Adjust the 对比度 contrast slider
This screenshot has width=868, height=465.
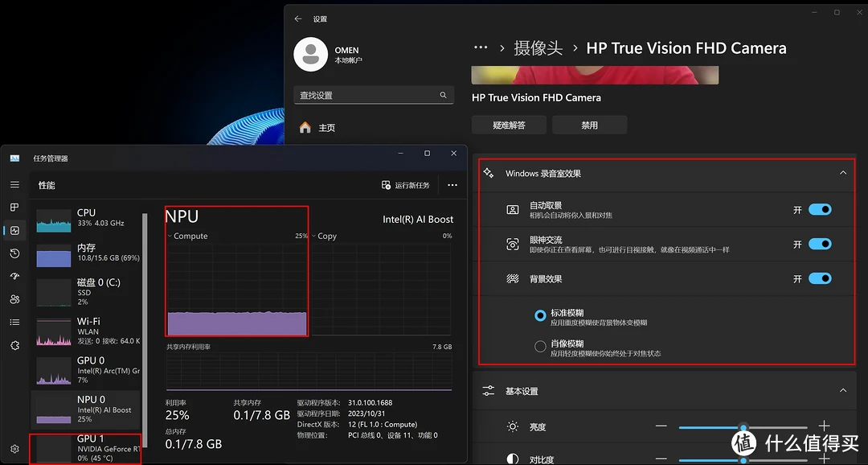click(x=743, y=459)
